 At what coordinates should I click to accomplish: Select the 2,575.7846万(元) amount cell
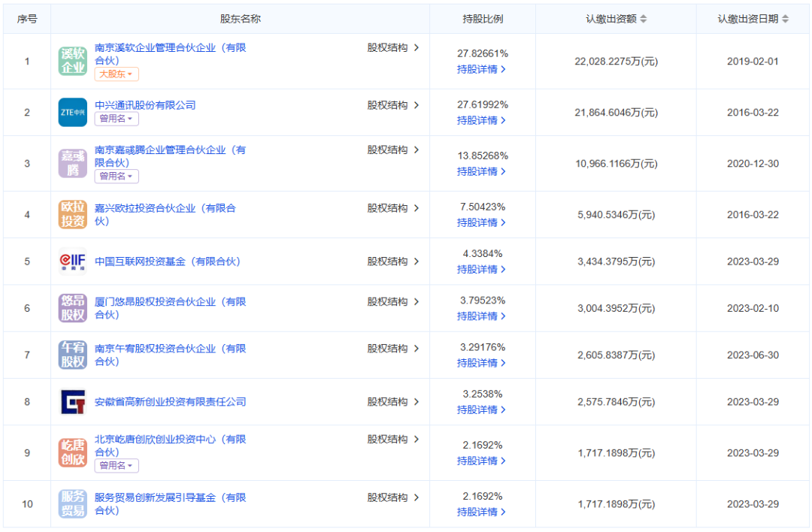click(617, 401)
